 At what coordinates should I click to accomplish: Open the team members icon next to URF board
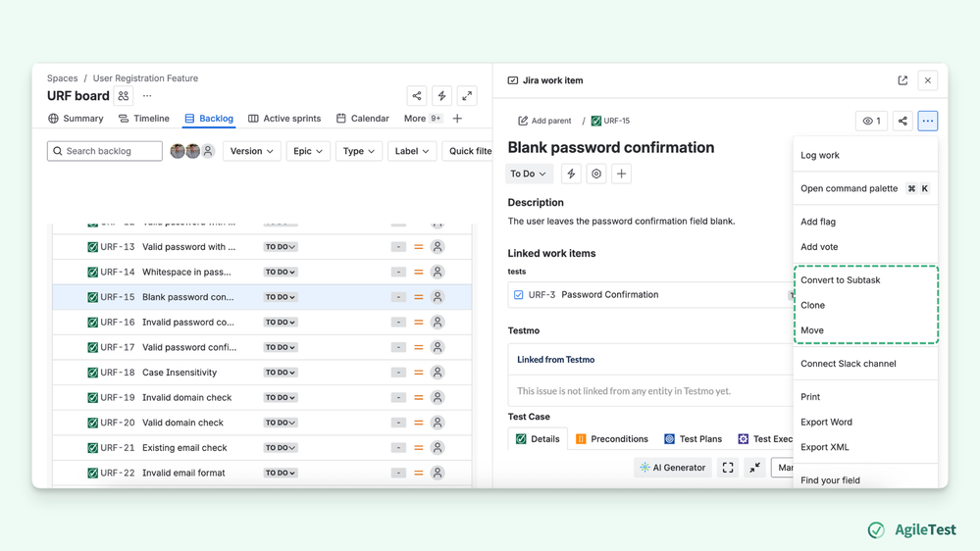tap(124, 95)
